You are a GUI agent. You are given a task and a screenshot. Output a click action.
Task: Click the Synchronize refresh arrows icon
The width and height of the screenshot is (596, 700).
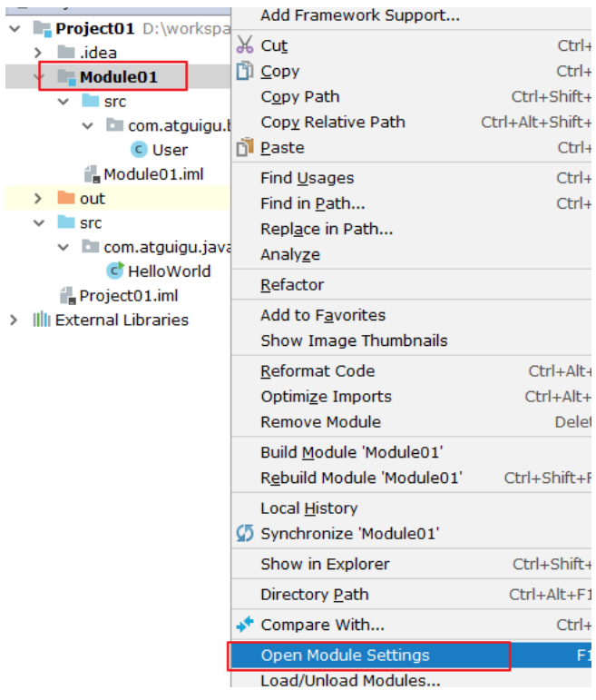pos(244,533)
